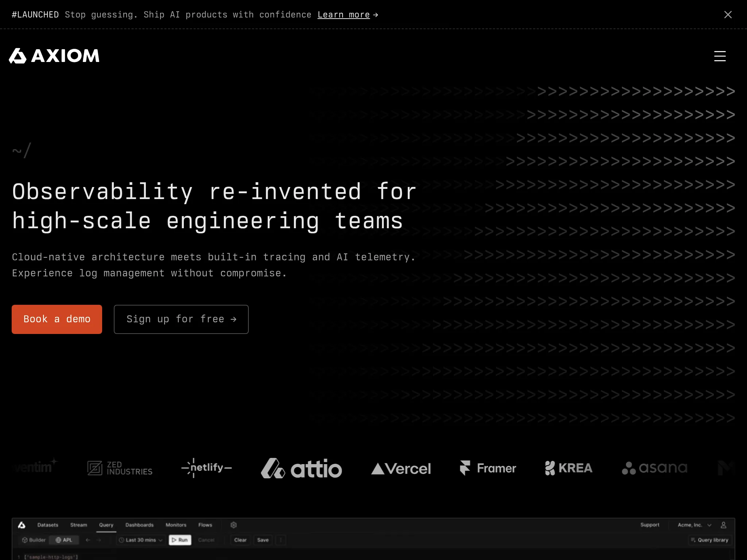Image resolution: width=747 pixels, height=560 pixels.
Task: Switch to APL mode toggle
Action: click(x=64, y=540)
